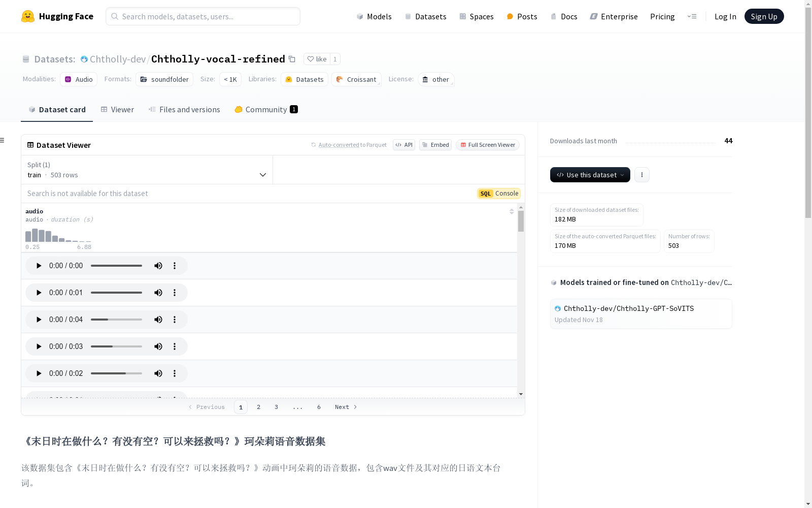
Task: Seek within the 0:00 / 0:04 audio progress bar
Action: 116,320
